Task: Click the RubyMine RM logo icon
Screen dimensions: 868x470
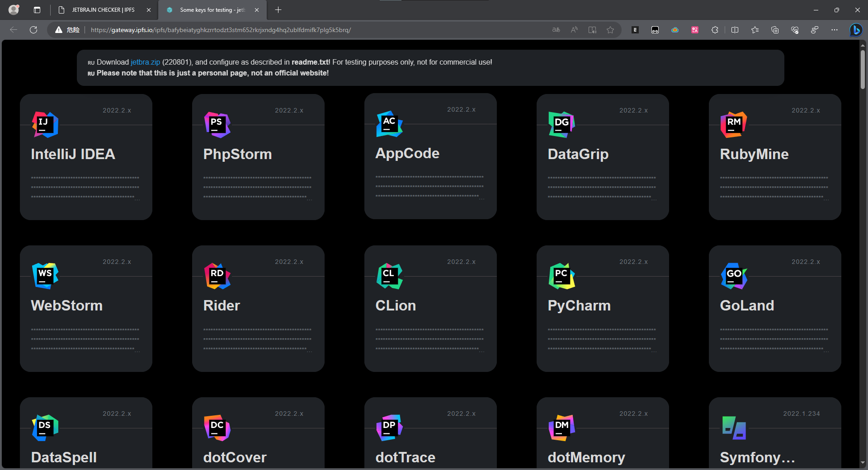Action: click(x=733, y=125)
